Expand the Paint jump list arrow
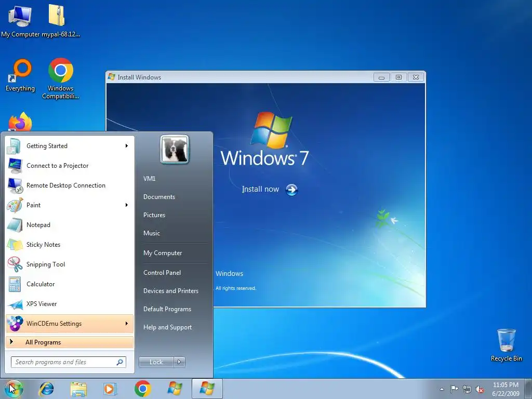The width and height of the screenshot is (532, 399). 127,205
